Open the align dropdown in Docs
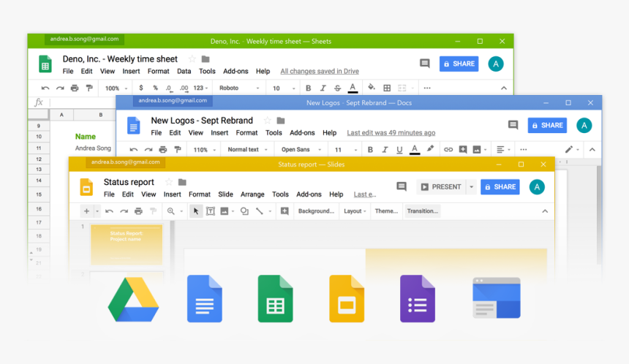This screenshot has height=364, width=629. click(x=503, y=150)
